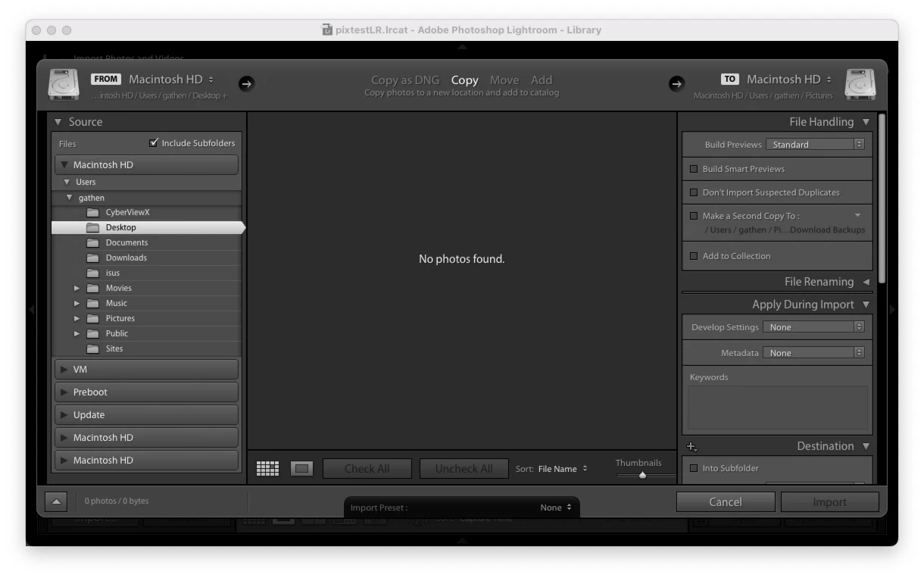Choose Add import mode

point(542,80)
